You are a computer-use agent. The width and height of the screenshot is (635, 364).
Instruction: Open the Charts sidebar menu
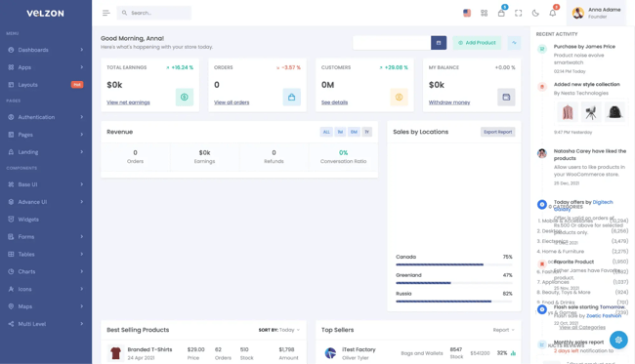[x=46, y=271]
